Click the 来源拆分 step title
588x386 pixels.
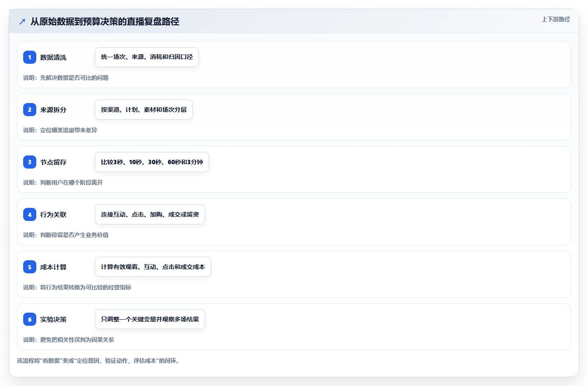pos(53,110)
